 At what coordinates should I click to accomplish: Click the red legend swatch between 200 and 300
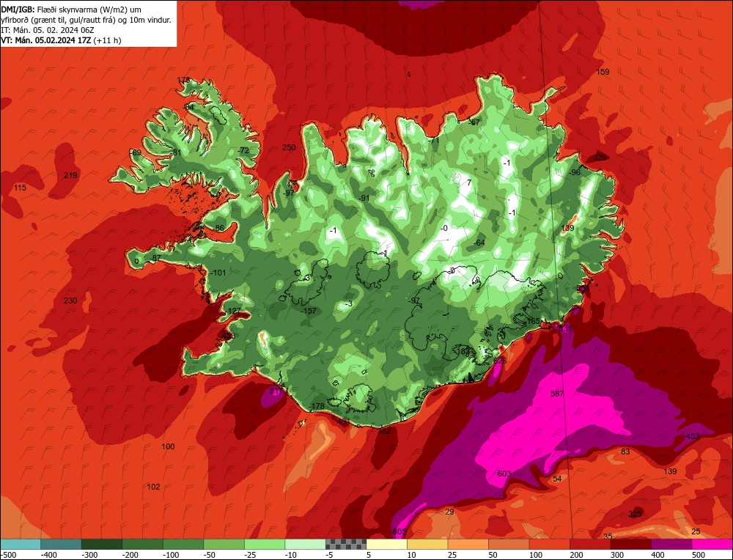590,544
